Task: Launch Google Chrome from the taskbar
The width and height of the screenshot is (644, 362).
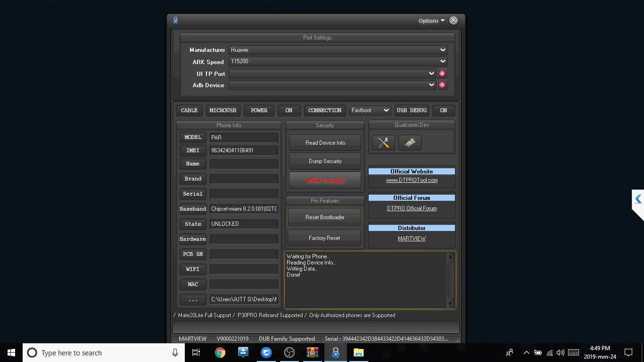Action: [220, 353]
